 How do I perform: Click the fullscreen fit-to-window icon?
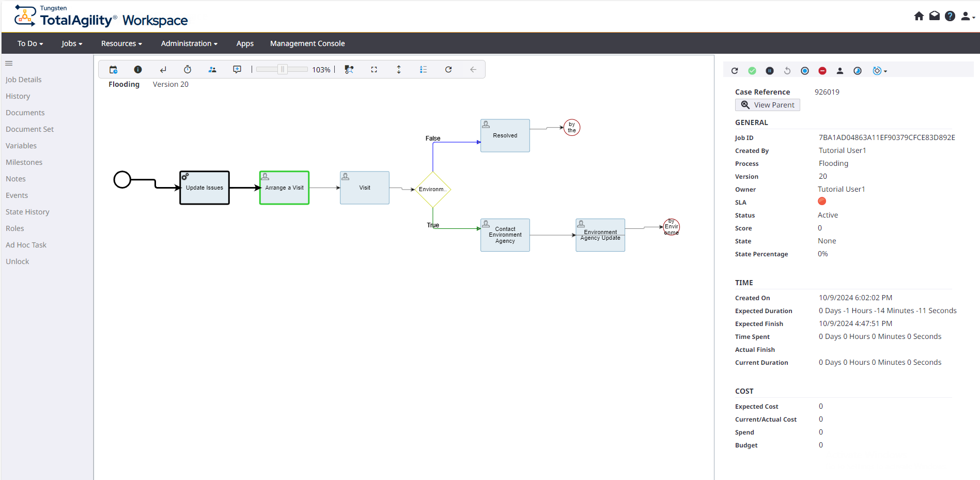point(374,70)
